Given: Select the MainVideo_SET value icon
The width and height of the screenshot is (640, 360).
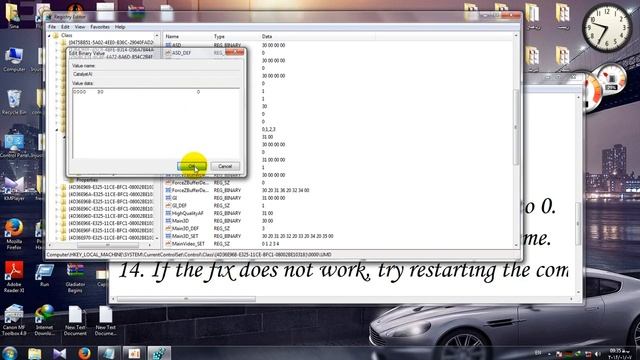Looking at the screenshot, I should click(168, 244).
